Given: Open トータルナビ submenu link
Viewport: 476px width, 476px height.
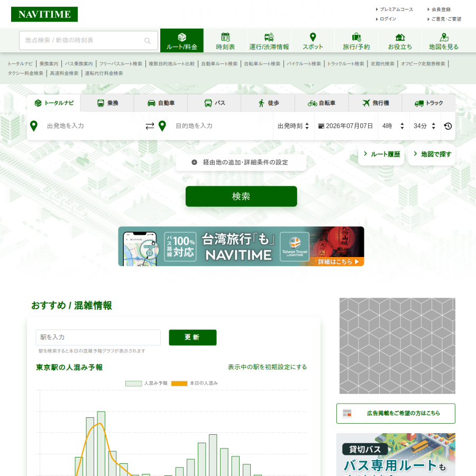Looking at the screenshot, I should 20,64.
